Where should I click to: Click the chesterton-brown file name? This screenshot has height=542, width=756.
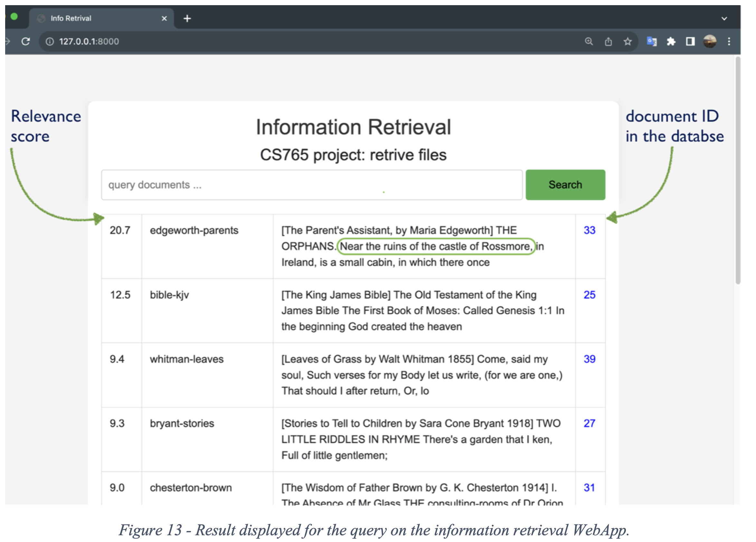point(191,488)
